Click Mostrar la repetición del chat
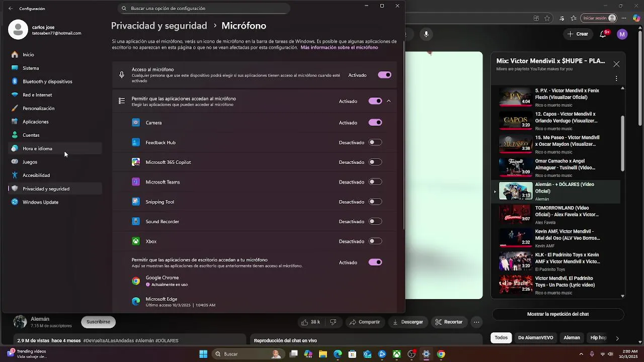The image size is (644, 362). coord(558,314)
